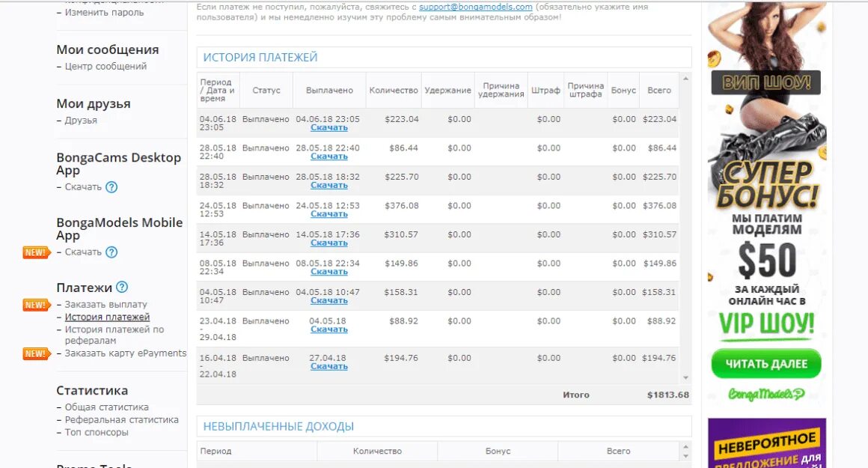
Task: Click total amount $1813.68
Action: 668,395
